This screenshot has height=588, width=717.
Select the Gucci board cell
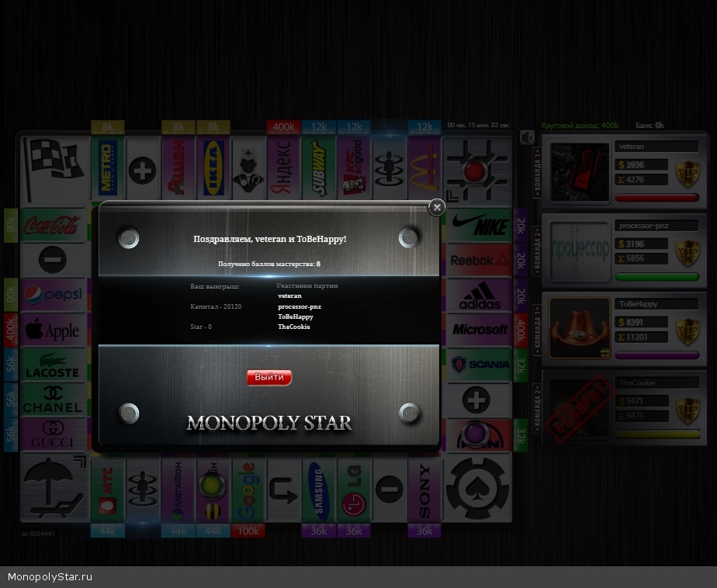click(x=53, y=434)
